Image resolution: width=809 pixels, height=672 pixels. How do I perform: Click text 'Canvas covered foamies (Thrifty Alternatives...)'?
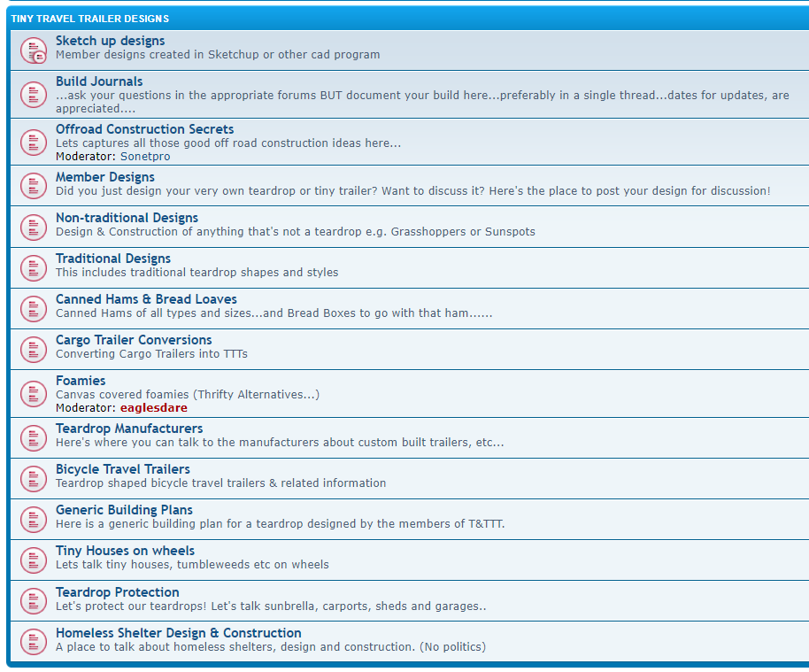point(188,394)
